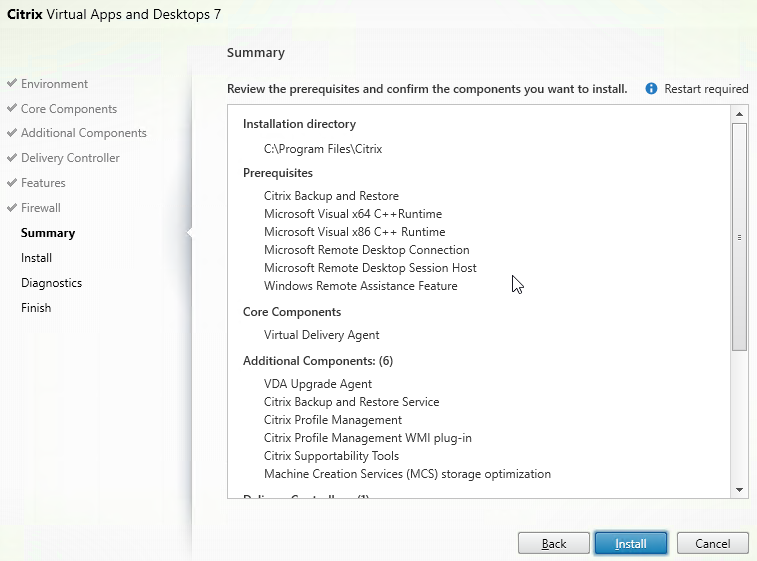Screen dimensions: 757x561
Task: Open the Features step in the sidebar
Action: point(43,183)
